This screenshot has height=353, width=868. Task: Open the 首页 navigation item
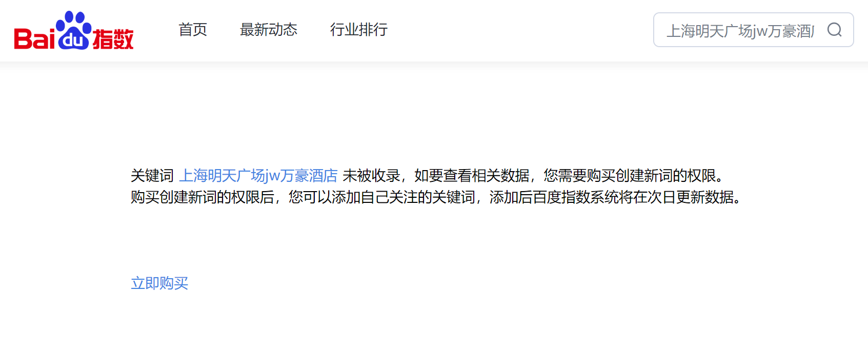point(193,30)
